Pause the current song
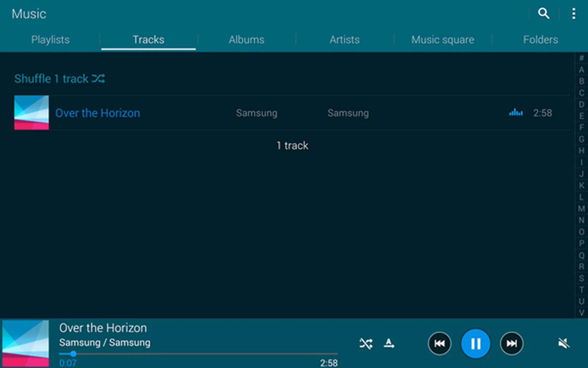This screenshot has height=368, width=588. coord(475,343)
